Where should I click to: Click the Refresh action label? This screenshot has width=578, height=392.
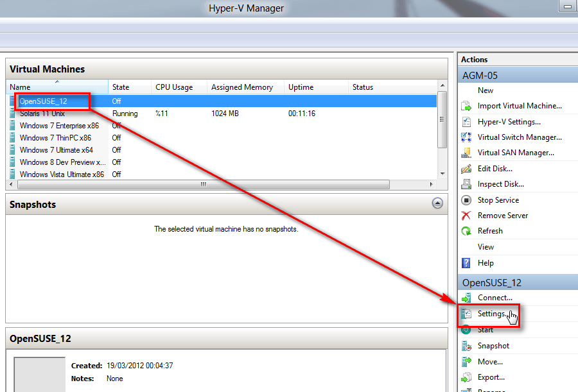click(x=490, y=231)
